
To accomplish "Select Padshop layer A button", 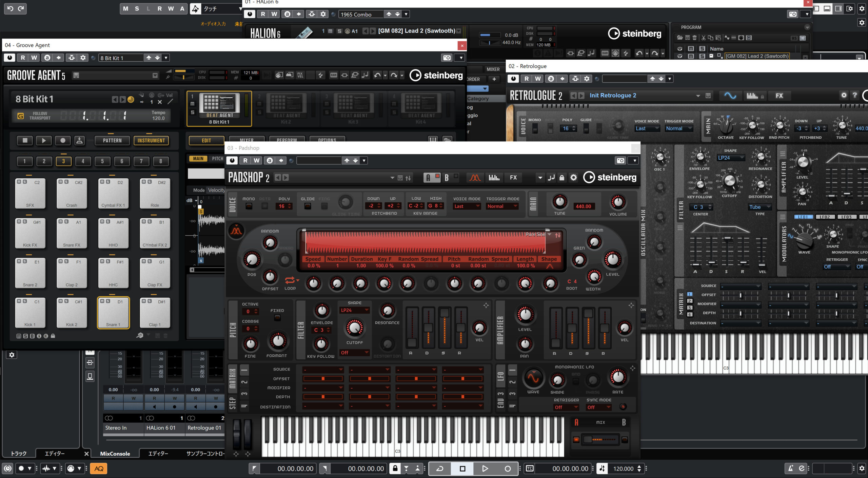I will click(431, 177).
